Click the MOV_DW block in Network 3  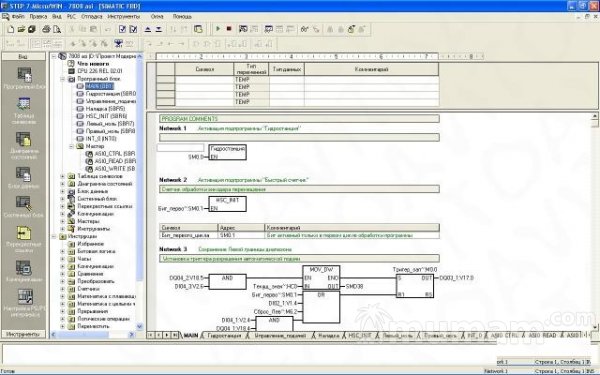click(x=321, y=277)
